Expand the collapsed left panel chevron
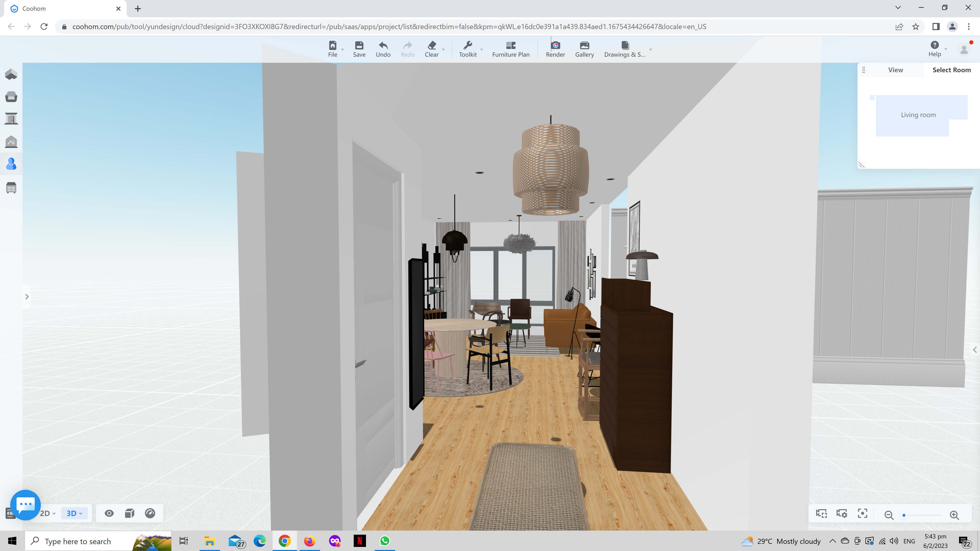This screenshot has height=551, width=980. click(x=27, y=297)
